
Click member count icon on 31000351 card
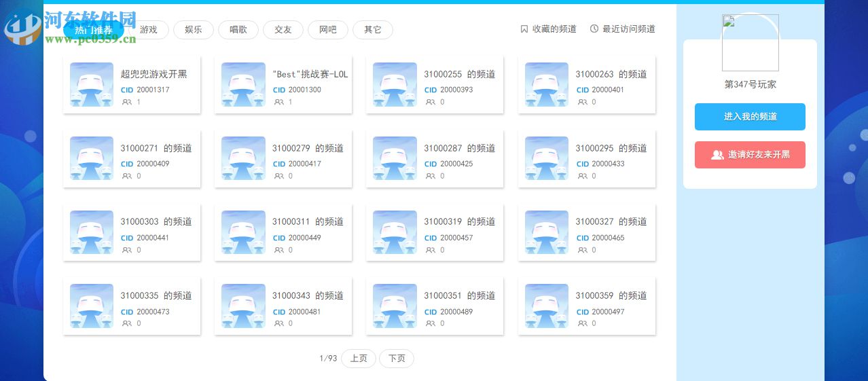tap(430, 323)
